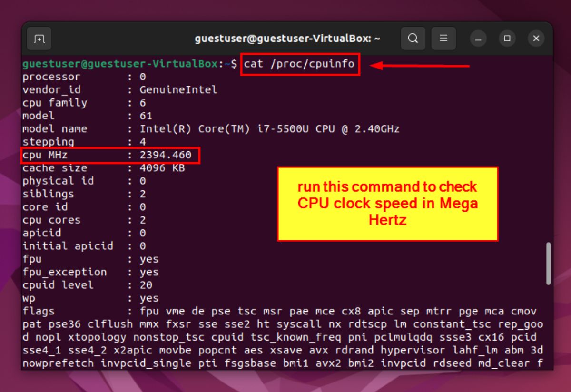571x392 pixels.
Task: Expand the window menu via hamburger button
Action: coord(443,39)
